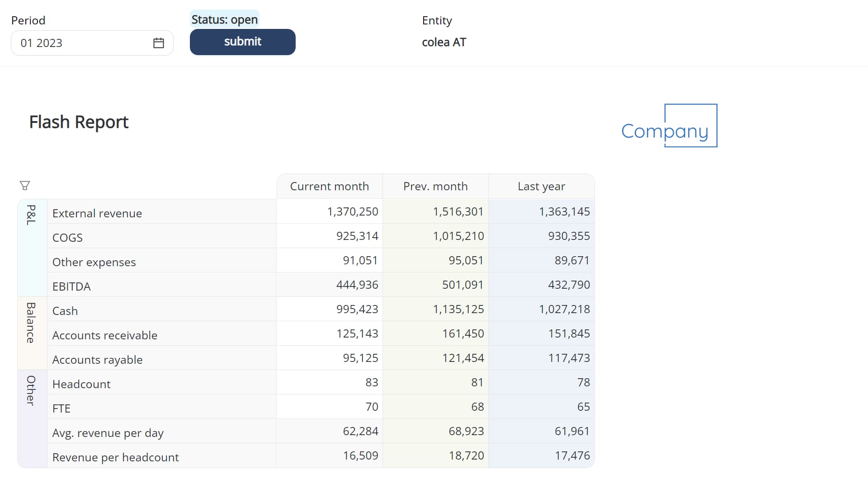The height and width of the screenshot is (488, 868).
Task: Click the table filter funnel icon
Action: (x=25, y=186)
